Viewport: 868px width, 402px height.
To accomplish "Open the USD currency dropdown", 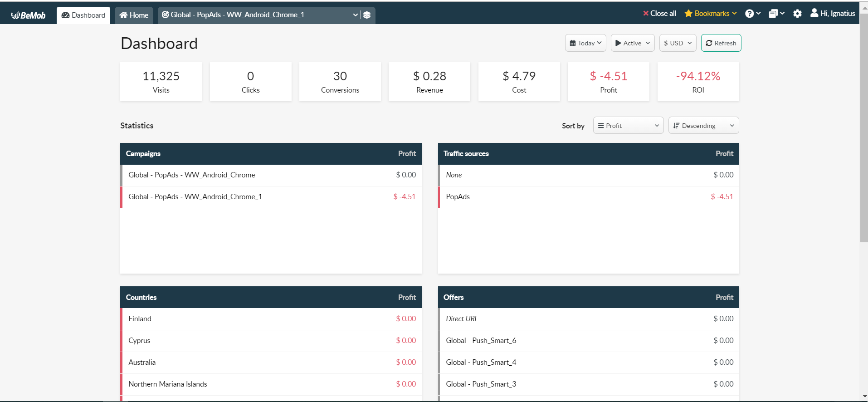I will (x=678, y=43).
